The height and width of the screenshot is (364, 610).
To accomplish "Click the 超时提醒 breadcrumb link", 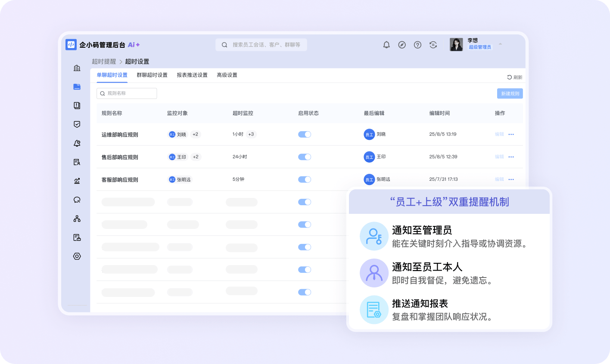I will [x=104, y=62].
